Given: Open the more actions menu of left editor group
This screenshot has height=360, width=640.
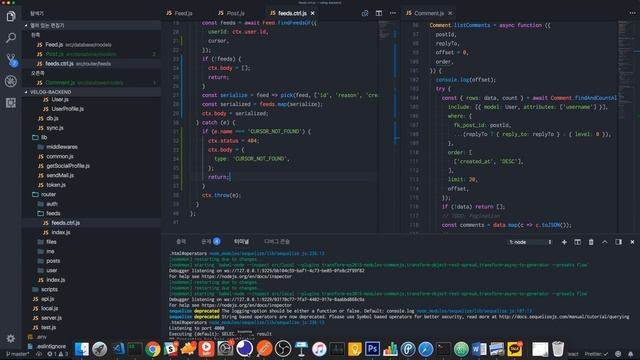Looking at the screenshot, I should tap(393, 13).
